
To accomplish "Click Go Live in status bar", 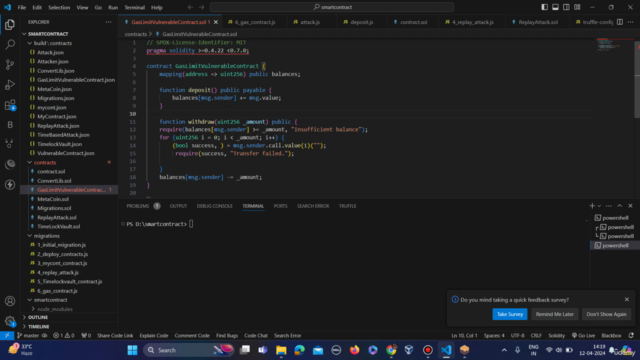I will click(583, 336).
